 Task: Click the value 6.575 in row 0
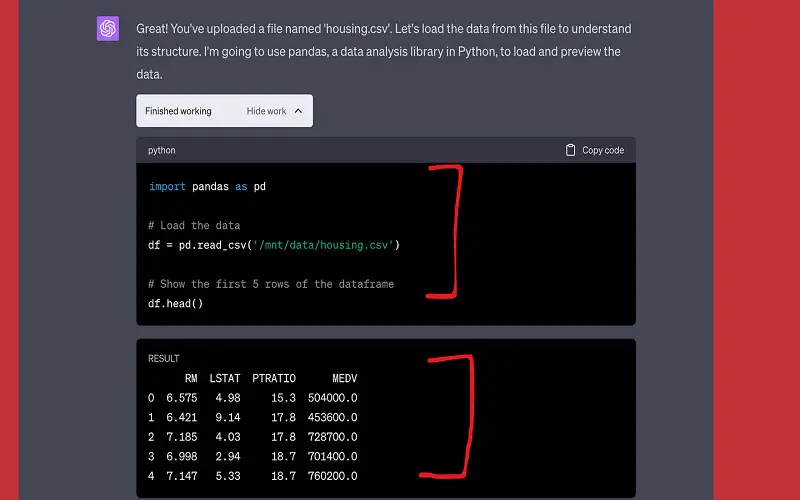click(182, 398)
